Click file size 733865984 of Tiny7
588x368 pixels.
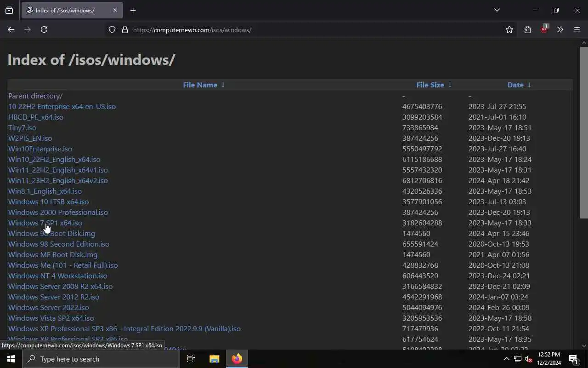click(420, 127)
